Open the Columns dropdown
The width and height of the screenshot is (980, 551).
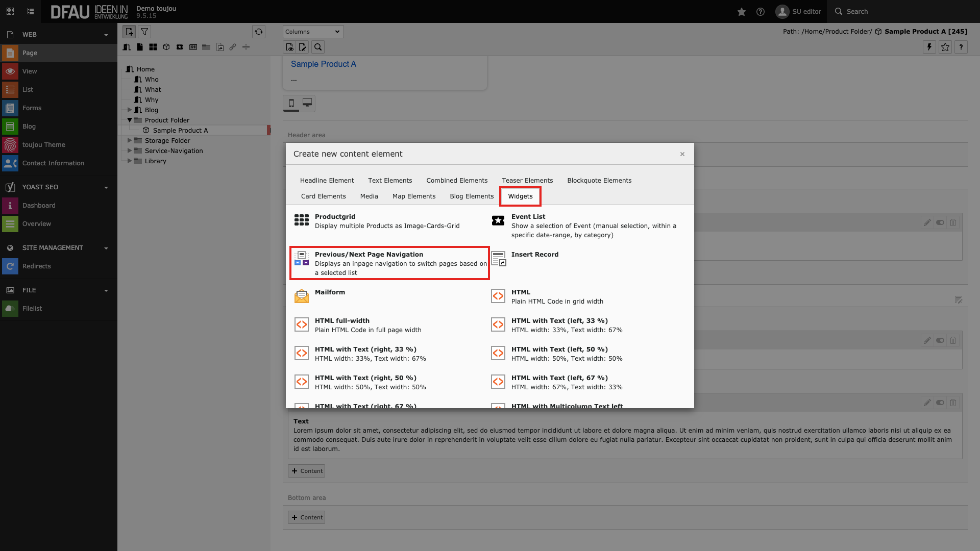point(313,32)
